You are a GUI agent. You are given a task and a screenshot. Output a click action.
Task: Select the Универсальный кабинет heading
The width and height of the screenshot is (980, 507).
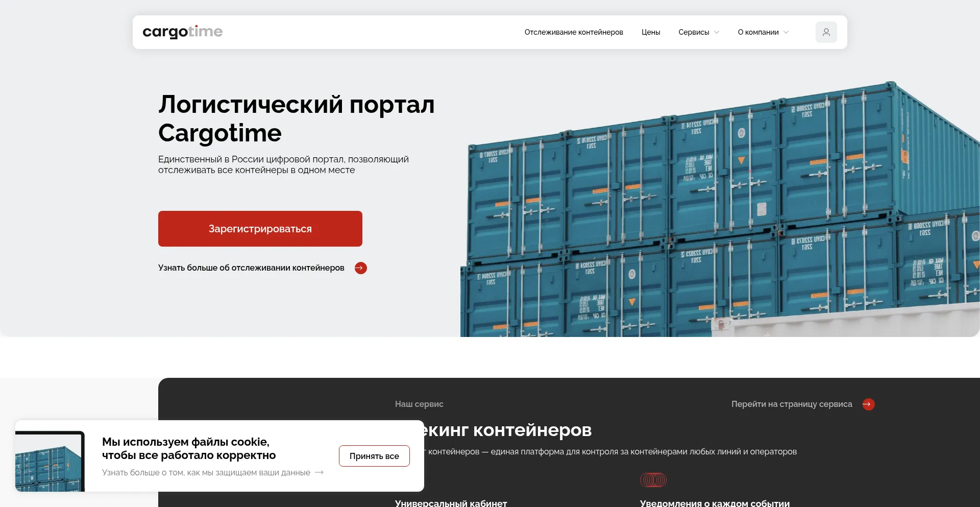click(x=451, y=503)
